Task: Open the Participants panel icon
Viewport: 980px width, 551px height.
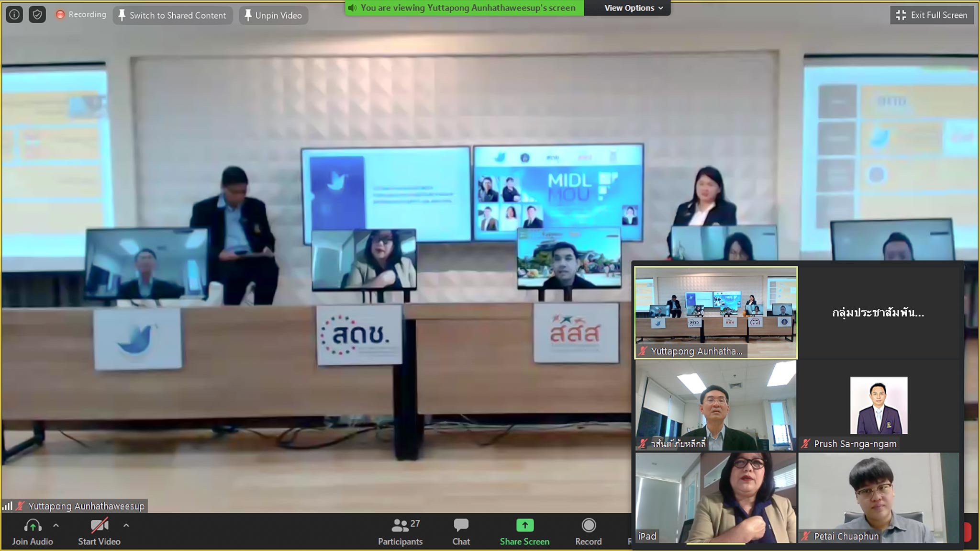Action: point(400,526)
